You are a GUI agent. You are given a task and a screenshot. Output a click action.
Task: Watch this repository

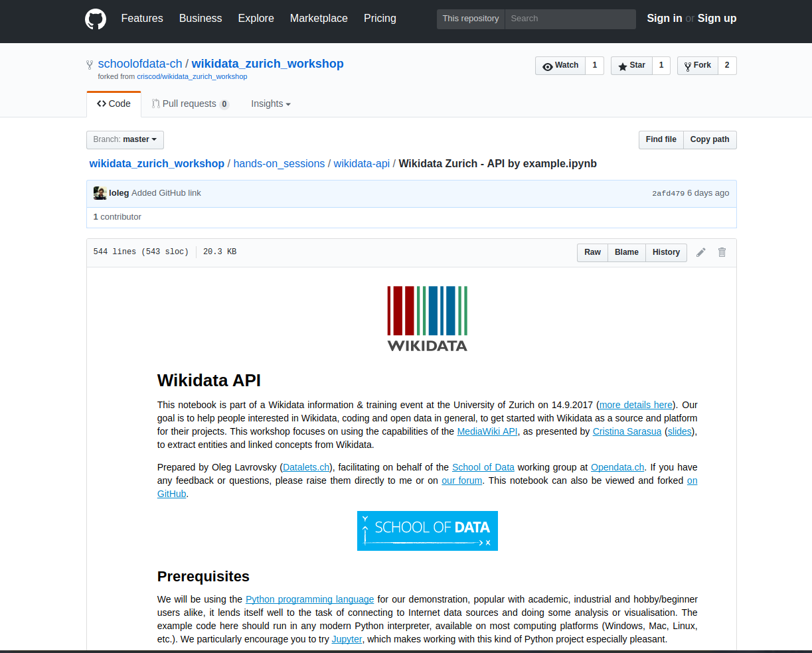(x=560, y=66)
